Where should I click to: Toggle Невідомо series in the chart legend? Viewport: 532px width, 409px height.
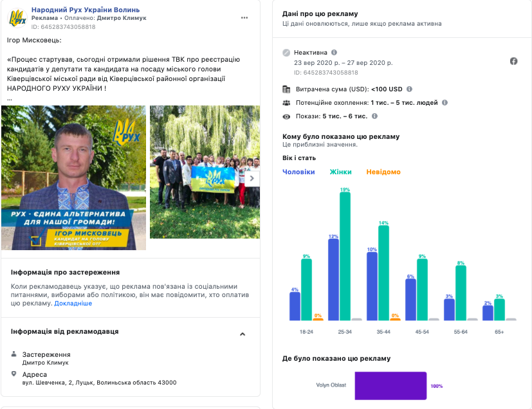(383, 172)
